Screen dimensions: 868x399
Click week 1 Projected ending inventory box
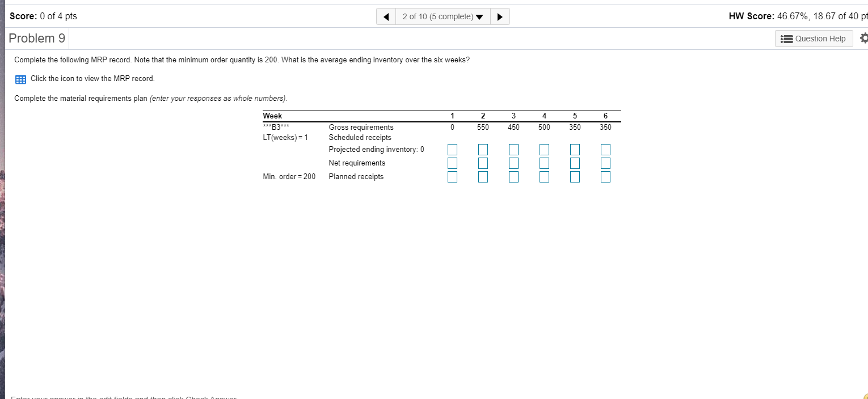point(452,149)
